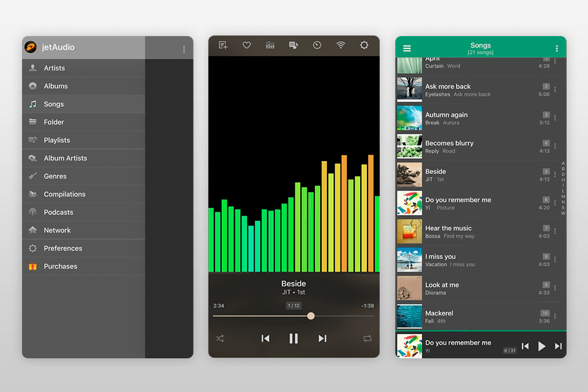
Task: Open the Songs list overflow menu
Action: [557, 47]
